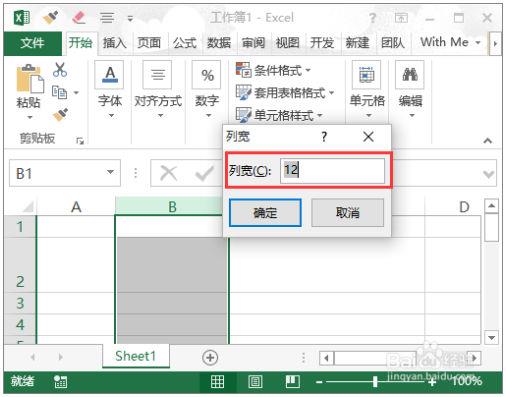This screenshot has width=506, height=397.
Task: Click the eraser icon in quick access toolbar
Action: (79, 17)
